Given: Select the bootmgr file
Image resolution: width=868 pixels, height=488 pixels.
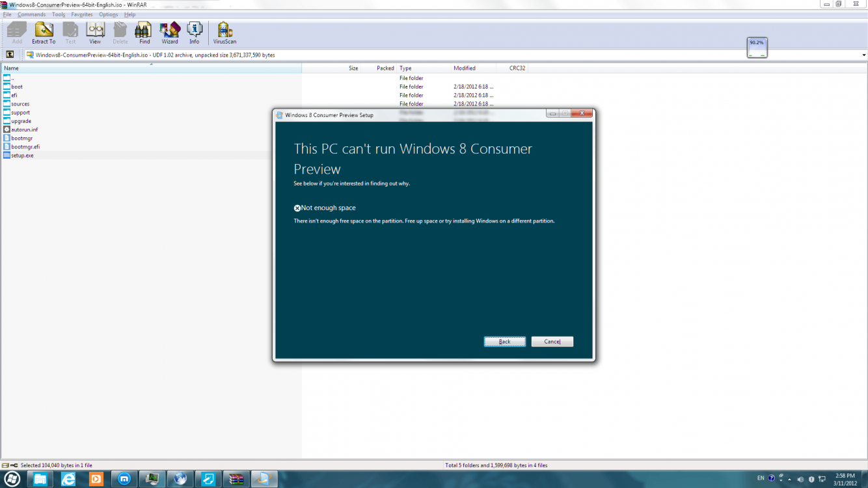Looking at the screenshot, I should tap(18, 138).
